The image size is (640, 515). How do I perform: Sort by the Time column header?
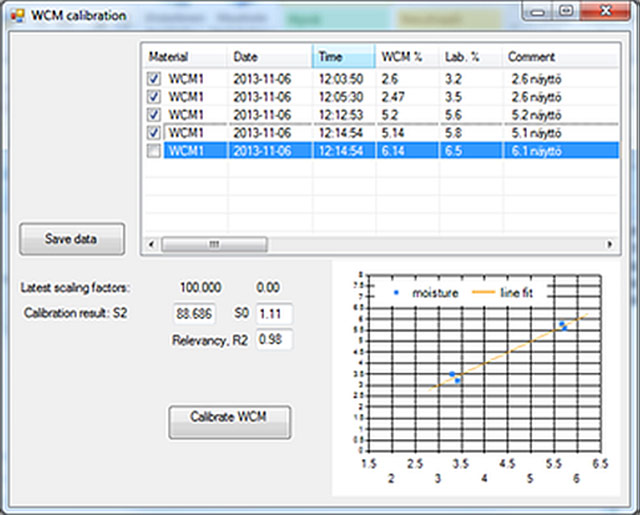point(343,57)
